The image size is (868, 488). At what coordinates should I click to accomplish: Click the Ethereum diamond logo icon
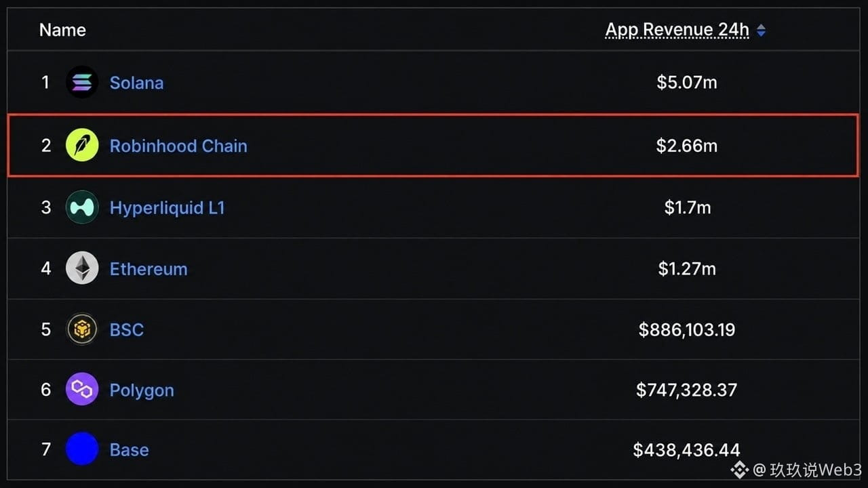[x=82, y=268]
